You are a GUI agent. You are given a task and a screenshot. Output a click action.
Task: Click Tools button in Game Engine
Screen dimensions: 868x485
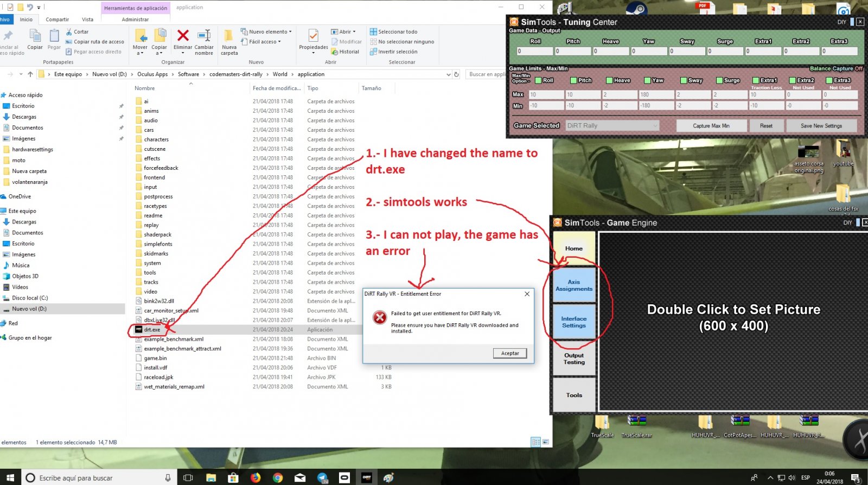574,395
